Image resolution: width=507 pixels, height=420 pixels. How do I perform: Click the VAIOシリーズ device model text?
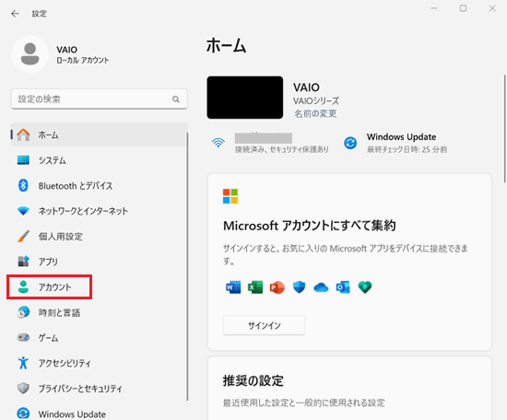click(x=316, y=101)
